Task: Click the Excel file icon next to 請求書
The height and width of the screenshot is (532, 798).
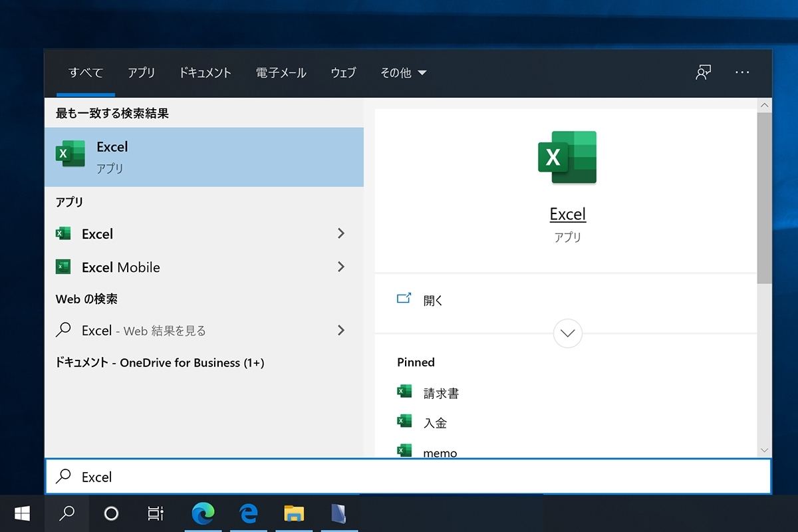Action: 404,391
